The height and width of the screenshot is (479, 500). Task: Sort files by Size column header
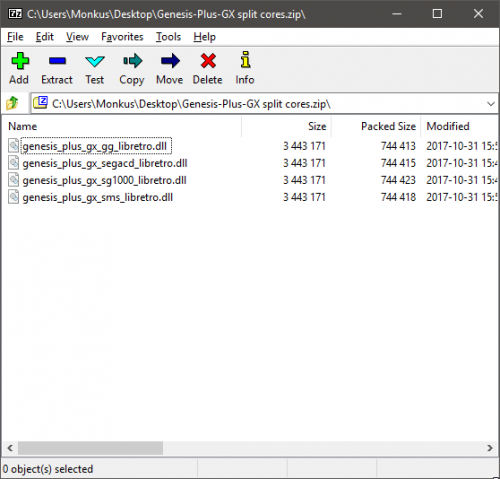[286, 126]
